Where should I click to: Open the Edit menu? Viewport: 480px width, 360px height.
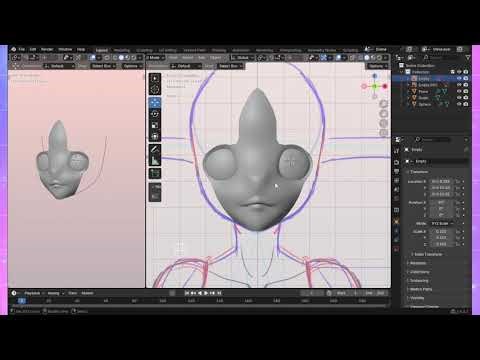[x=33, y=49]
